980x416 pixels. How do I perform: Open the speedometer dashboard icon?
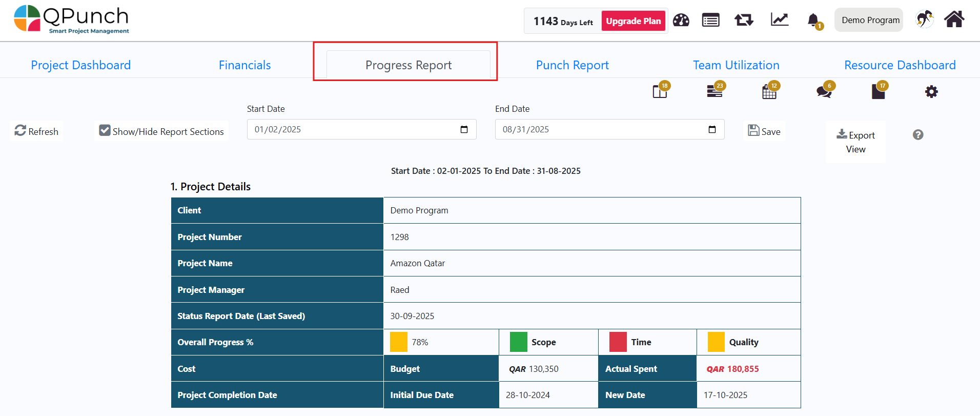coord(681,21)
